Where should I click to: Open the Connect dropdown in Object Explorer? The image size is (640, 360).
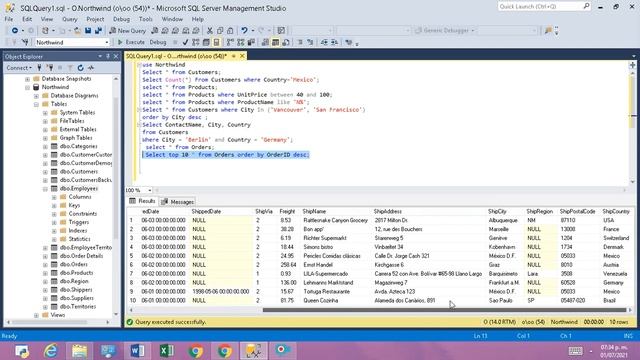19,68
